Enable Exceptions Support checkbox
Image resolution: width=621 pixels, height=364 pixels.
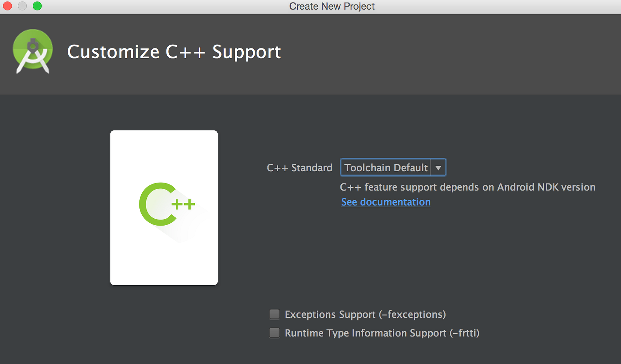[x=274, y=314]
